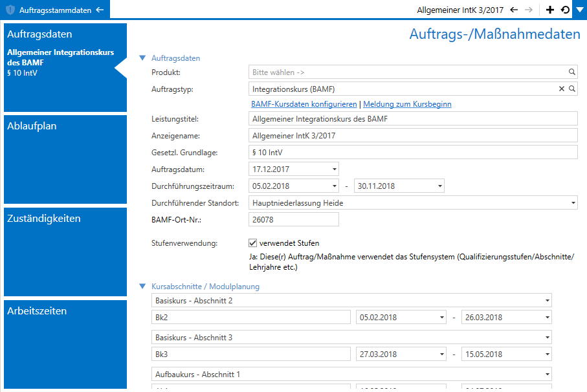Open Bk2 end date dropdown 26.03.2018
587x392 pixels.
click(548, 317)
